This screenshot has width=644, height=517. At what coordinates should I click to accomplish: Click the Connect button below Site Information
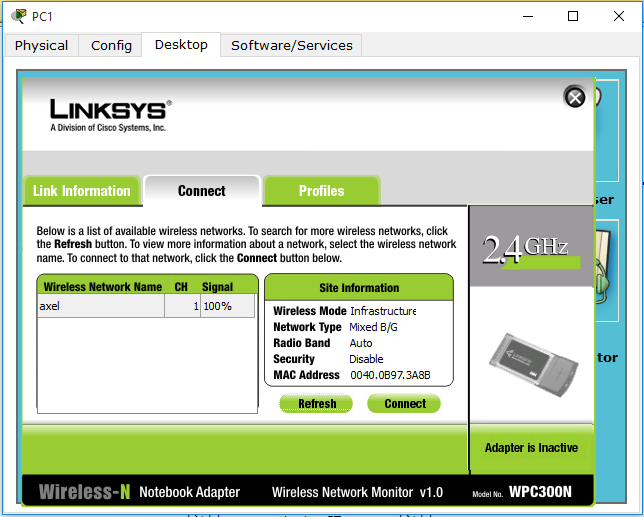(404, 404)
